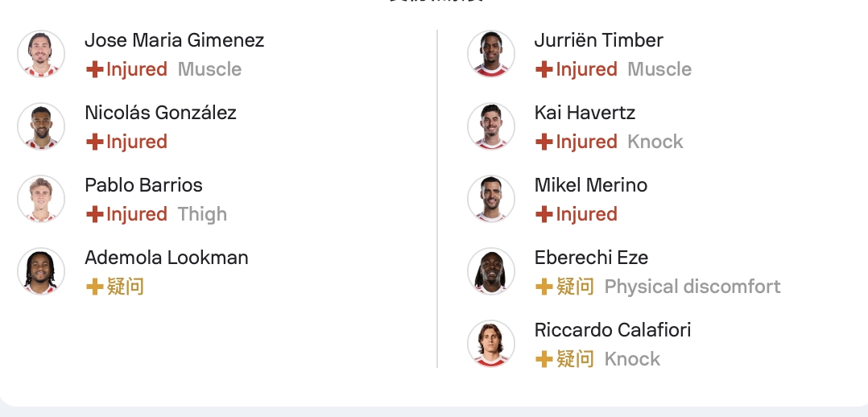Viewport: 868px width, 417px height.
Task: Click Eberechi Eze's player photo
Action: click(x=491, y=271)
